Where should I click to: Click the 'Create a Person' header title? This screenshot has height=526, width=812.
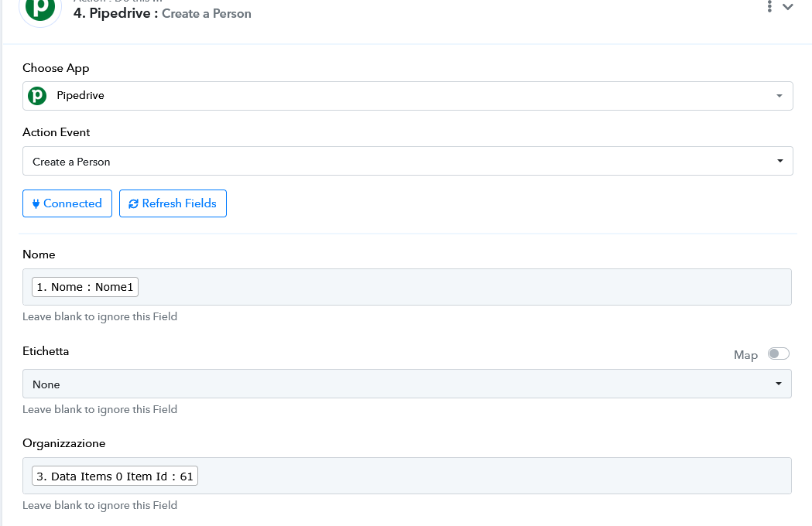click(x=207, y=13)
